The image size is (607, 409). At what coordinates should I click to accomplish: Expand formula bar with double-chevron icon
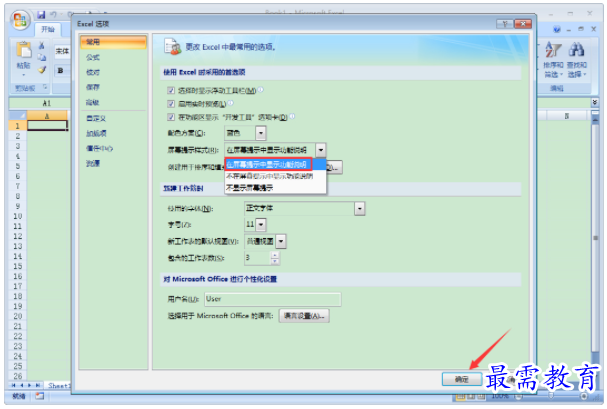[x=595, y=102]
